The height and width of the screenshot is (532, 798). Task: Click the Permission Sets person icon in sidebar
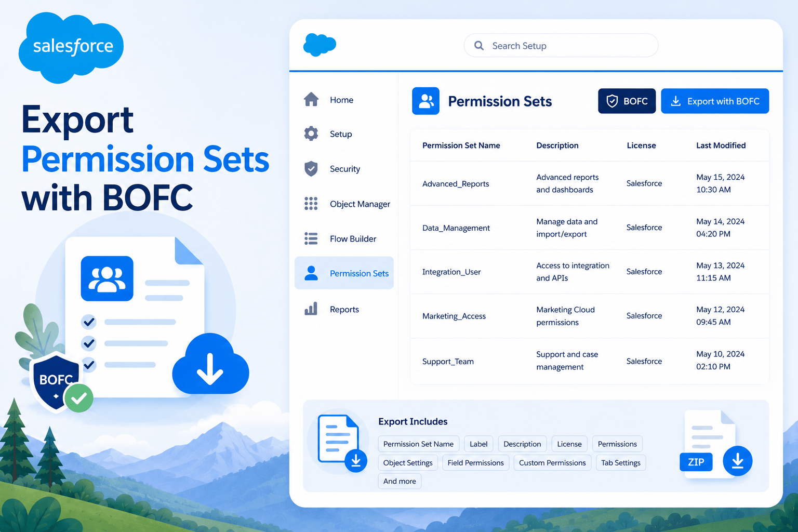311,273
